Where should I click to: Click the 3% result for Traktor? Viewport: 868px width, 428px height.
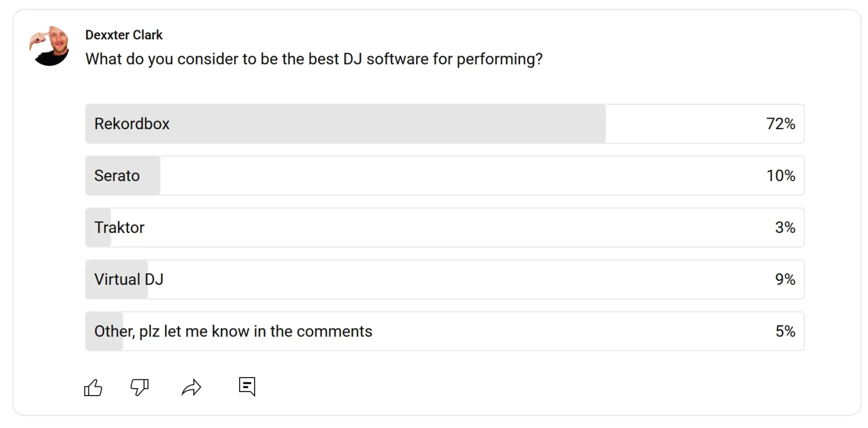click(x=785, y=228)
